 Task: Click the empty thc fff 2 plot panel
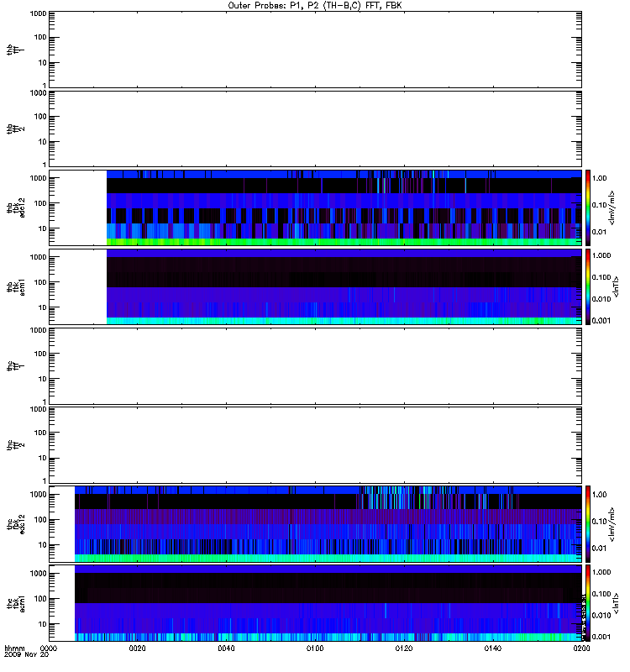316,445
